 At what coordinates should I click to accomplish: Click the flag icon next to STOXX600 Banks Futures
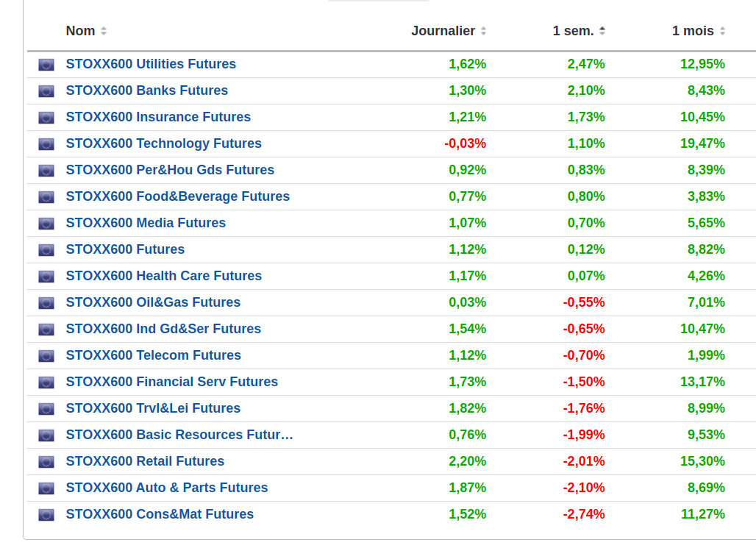(x=46, y=91)
